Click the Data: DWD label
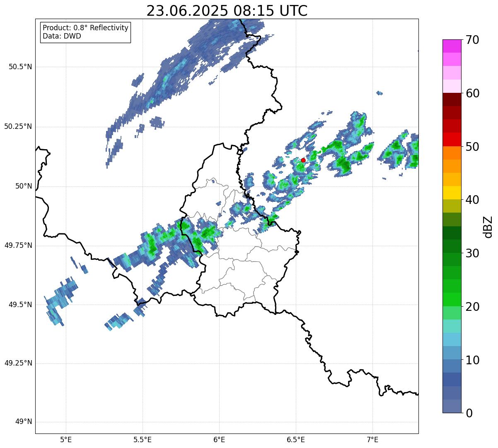 [62, 36]
